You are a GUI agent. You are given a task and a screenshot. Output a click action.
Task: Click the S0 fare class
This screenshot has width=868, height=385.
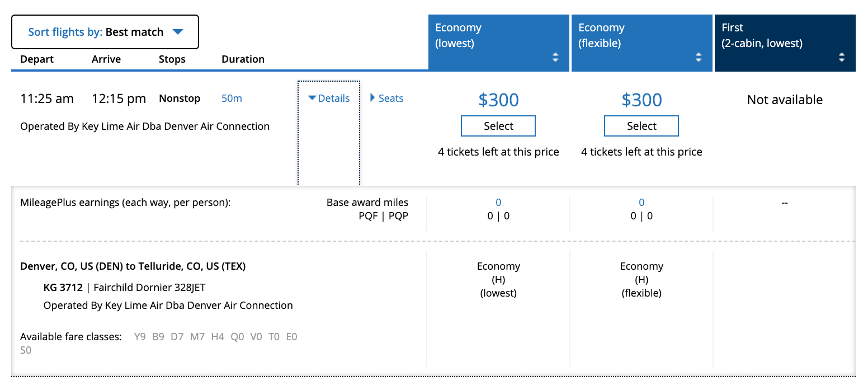point(26,350)
